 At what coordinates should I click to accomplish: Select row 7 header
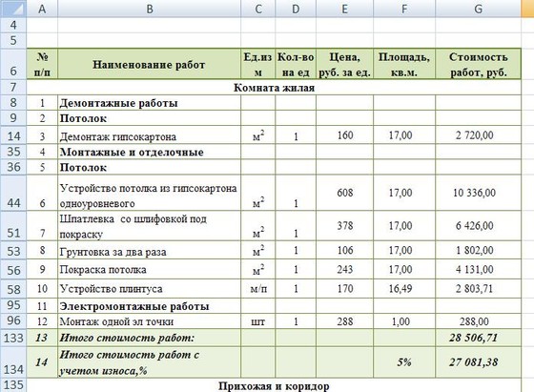pos(13,87)
